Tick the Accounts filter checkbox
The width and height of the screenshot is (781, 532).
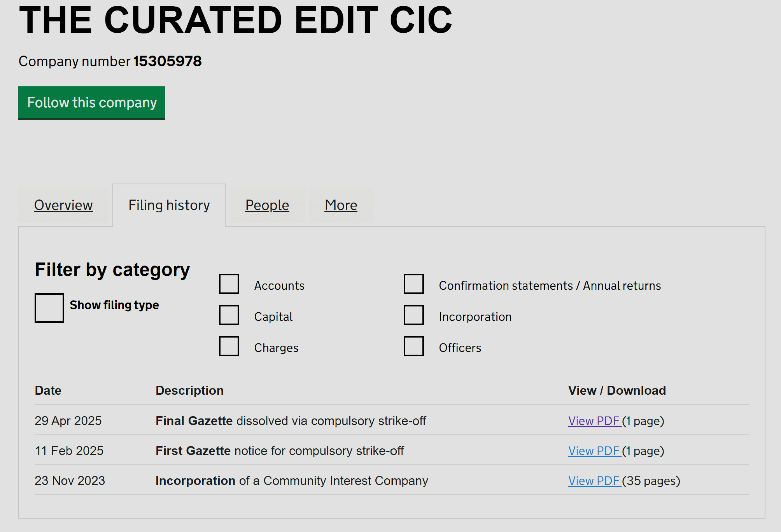tap(229, 284)
